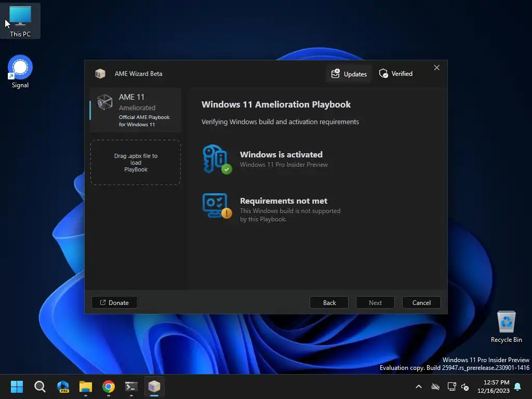The width and height of the screenshot is (532, 399).
Task: Open taskbar Search
Action: coord(39,387)
